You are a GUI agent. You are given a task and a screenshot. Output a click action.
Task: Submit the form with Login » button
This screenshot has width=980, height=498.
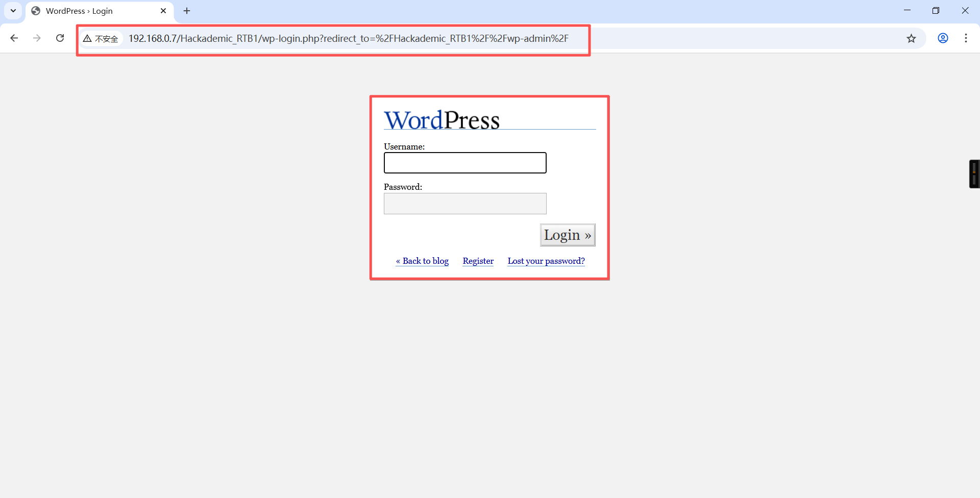[x=568, y=235]
